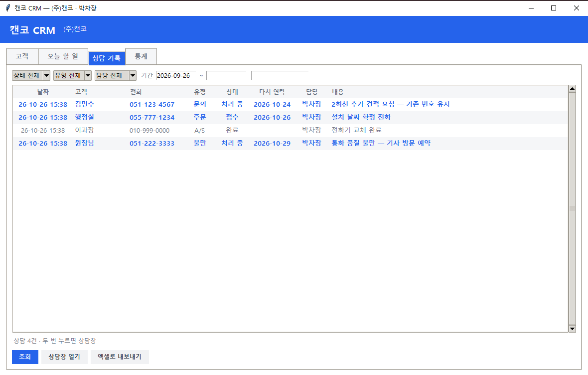Maximize the 캔코 CRM window

coord(554,8)
